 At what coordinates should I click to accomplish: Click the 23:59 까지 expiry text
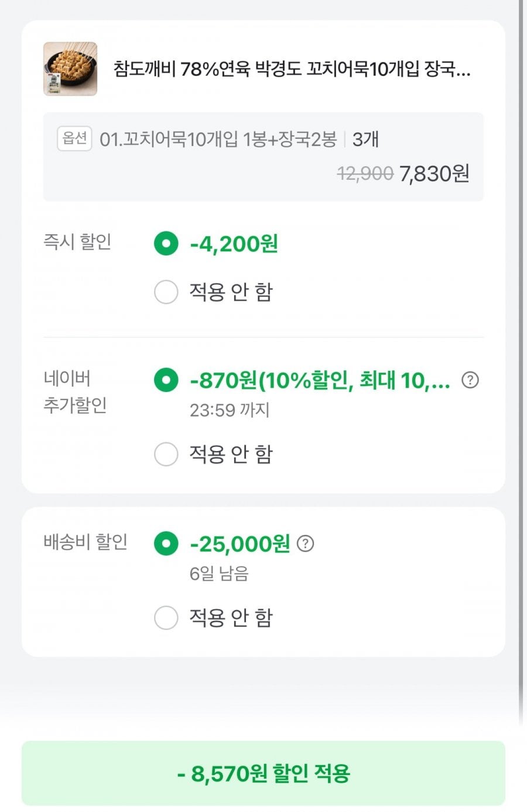(230, 410)
